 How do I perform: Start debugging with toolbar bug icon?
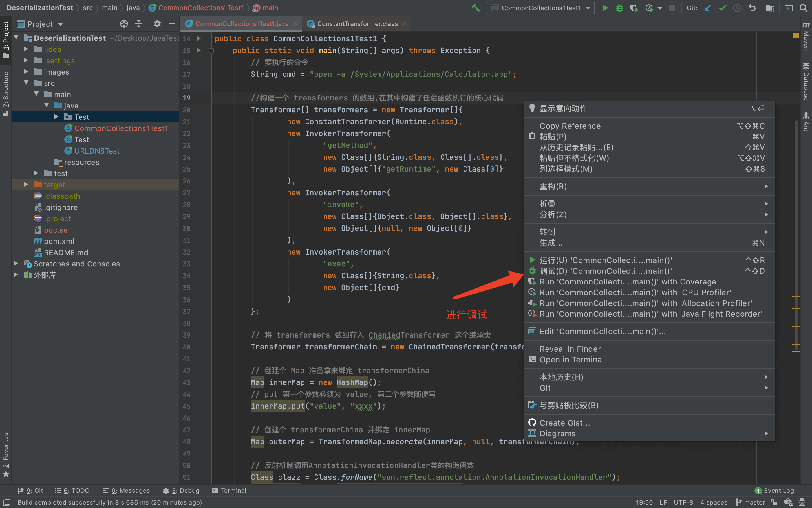pos(619,8)
